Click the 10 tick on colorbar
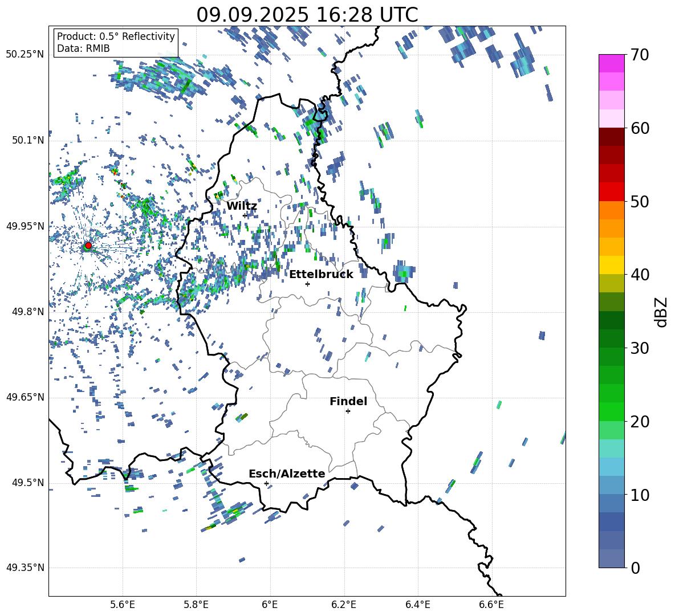The height and width of the screenshot is (616, 675). pyautogui.click(x=640, y=495)
